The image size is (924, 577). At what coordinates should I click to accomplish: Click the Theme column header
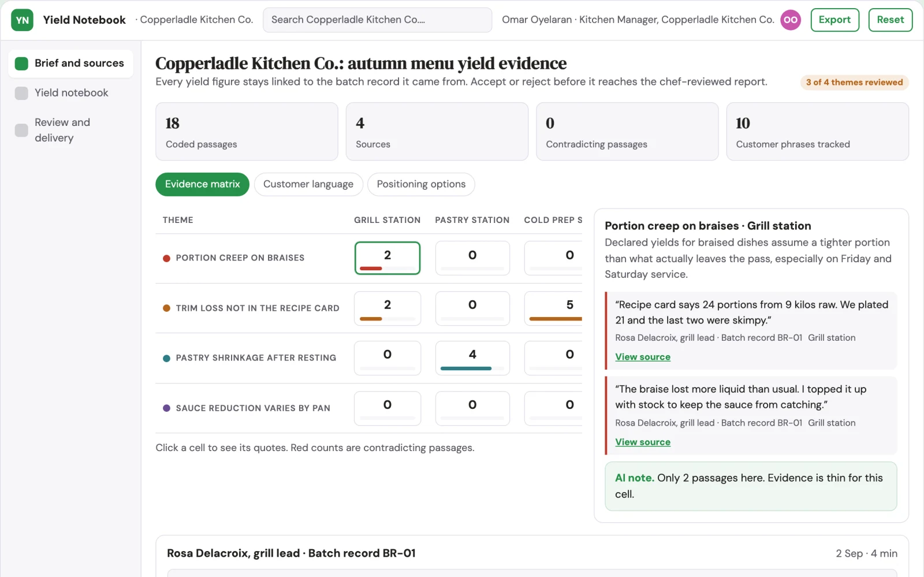tap(178, 220)
